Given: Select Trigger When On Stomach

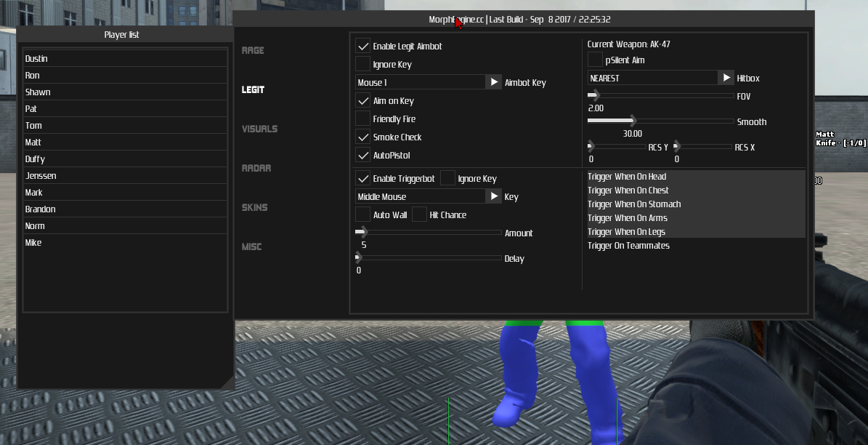Looking at the screenshot, I should coord(697,204).
